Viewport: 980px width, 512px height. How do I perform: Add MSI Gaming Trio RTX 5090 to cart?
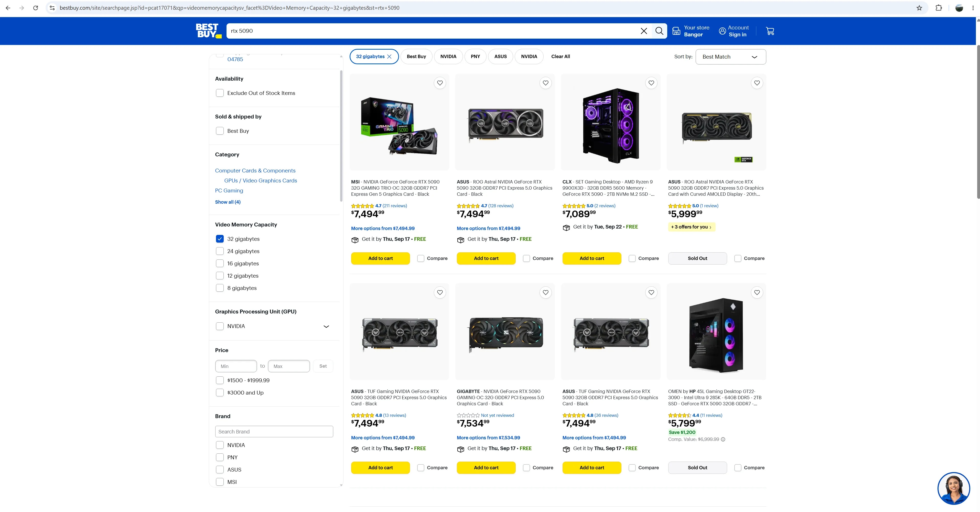point(380,258)
